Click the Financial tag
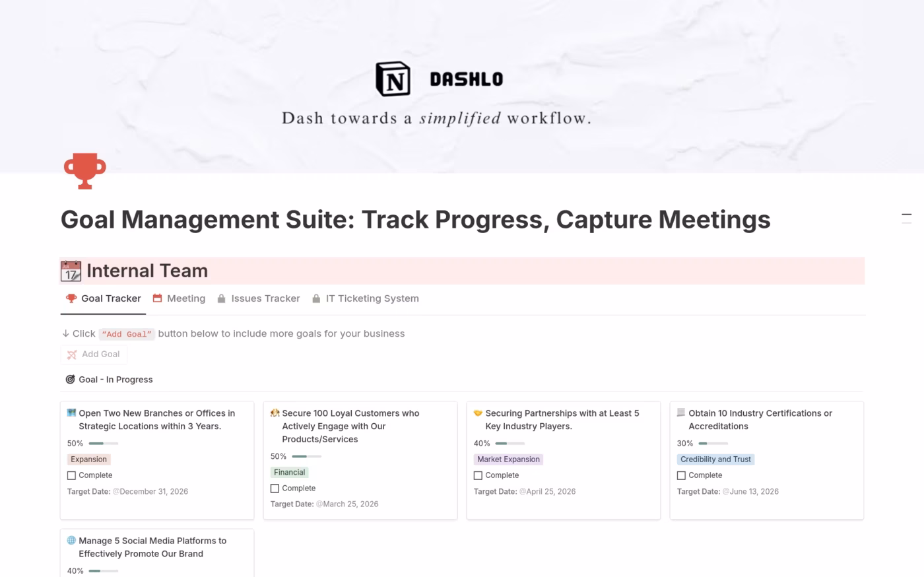This screenshot has height=577, width=924. (289, 473)
